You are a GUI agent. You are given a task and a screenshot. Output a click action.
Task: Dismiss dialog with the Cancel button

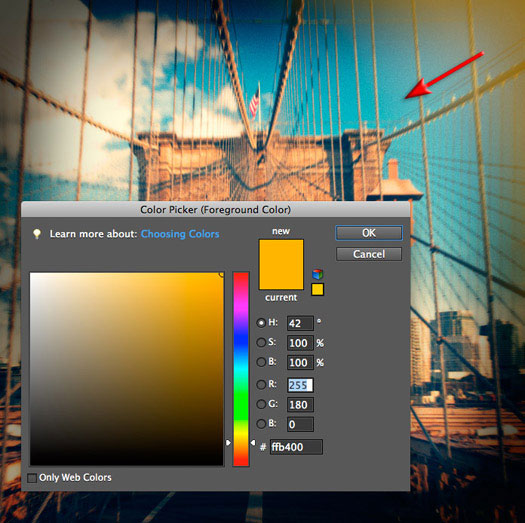369,254
